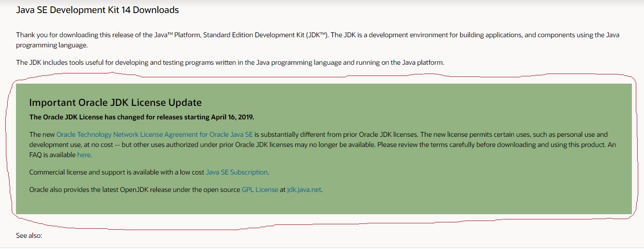The width and height of the screenshot is (644, 249).
Task: Click the 'The JDK includes tools useful' paragraph
Action: [x=230, y=62]
